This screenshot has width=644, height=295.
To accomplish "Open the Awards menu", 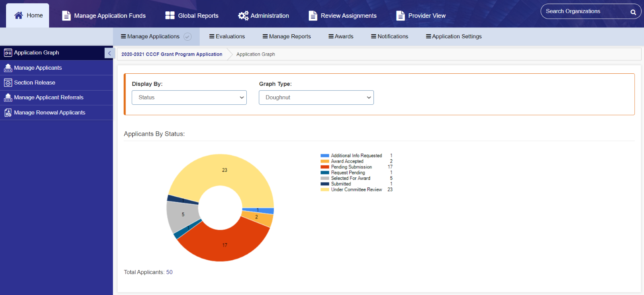I will coord(341,36).
